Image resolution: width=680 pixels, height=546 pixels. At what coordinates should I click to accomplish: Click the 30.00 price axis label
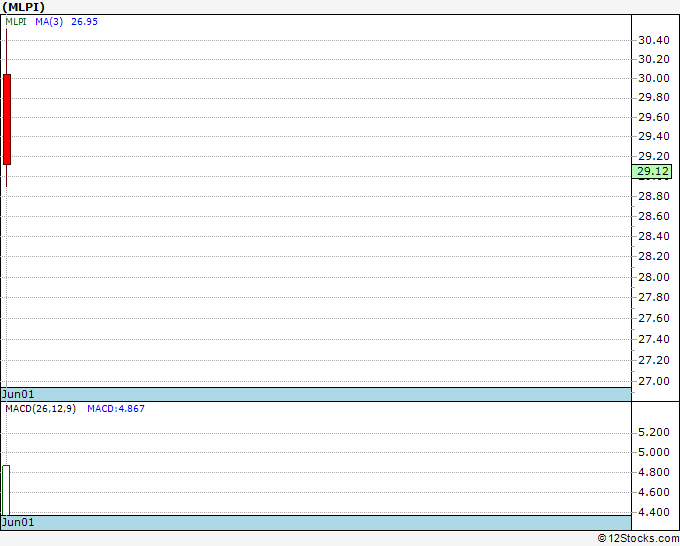click(654, 78)
